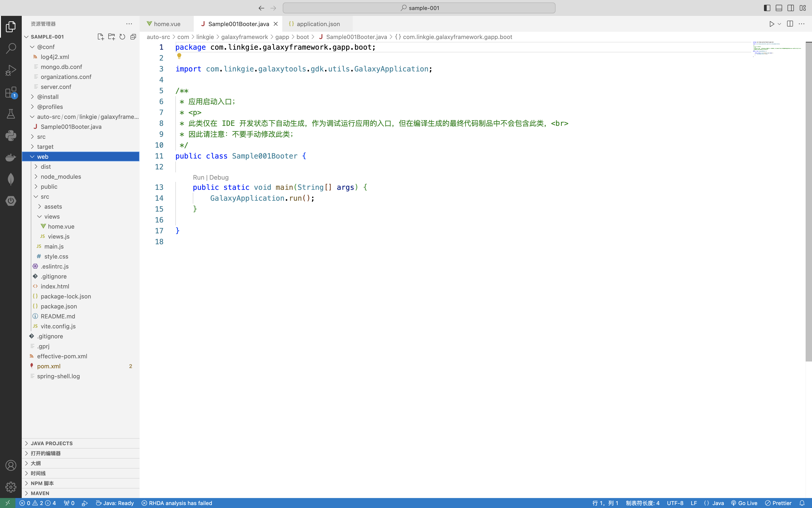Viewport: 812px width, 508px height.
Task: Open the Testing flask icon
Action: coord(11,114)
